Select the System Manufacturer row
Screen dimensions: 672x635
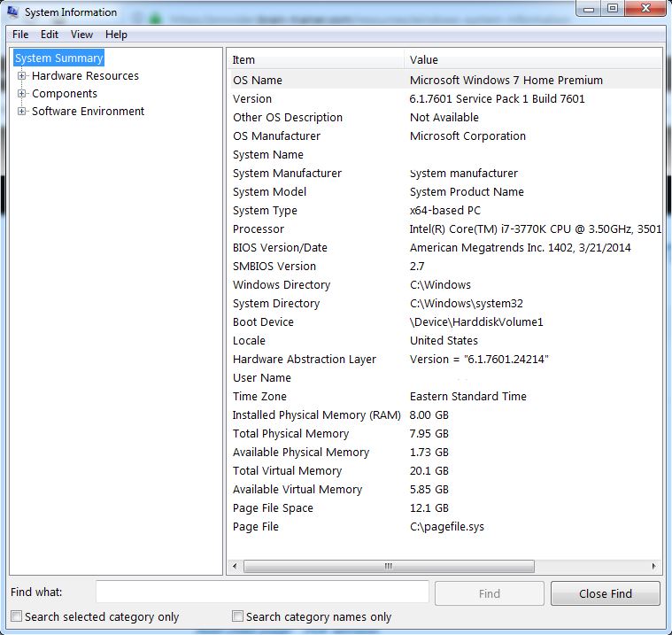coord(445,174)
